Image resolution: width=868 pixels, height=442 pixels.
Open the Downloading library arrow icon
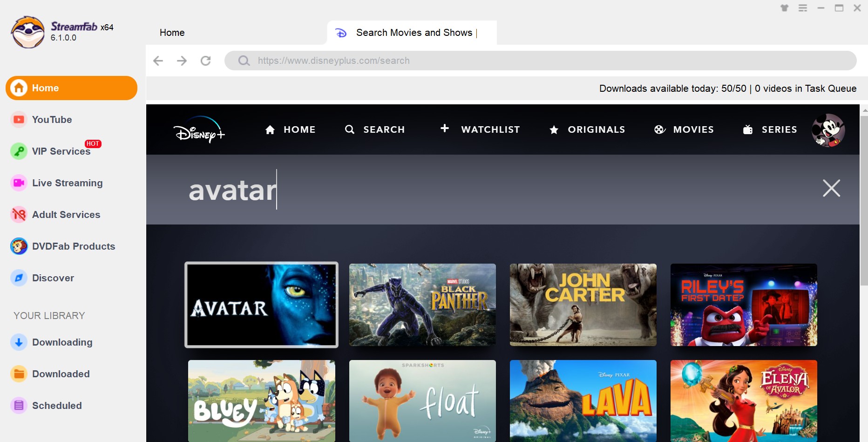pyautogui.click(x=19, y=342)
